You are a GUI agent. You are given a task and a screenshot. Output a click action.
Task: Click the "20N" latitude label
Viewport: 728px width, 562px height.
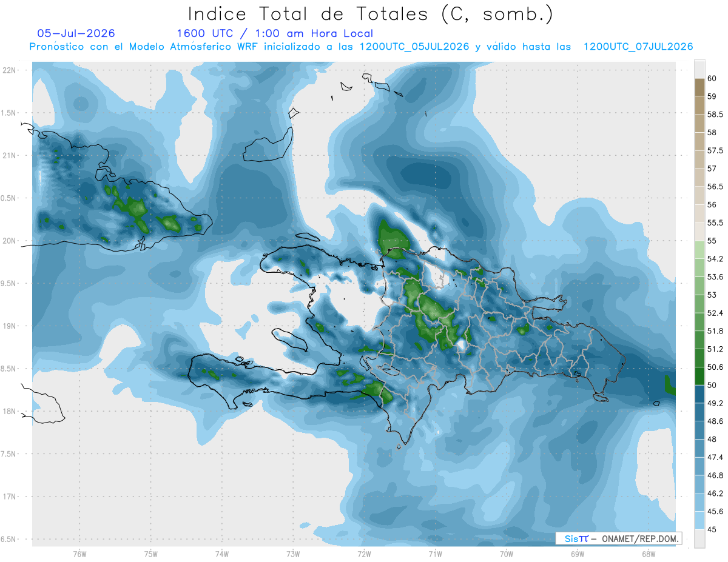10,241
